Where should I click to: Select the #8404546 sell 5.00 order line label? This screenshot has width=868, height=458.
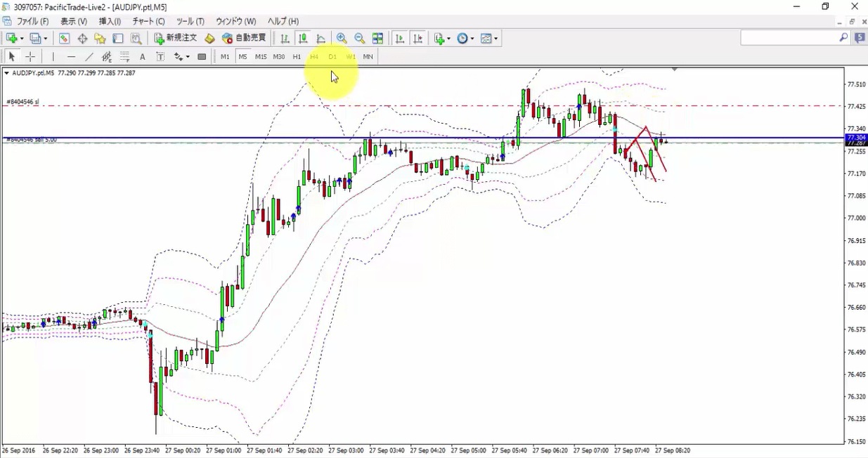32,140
